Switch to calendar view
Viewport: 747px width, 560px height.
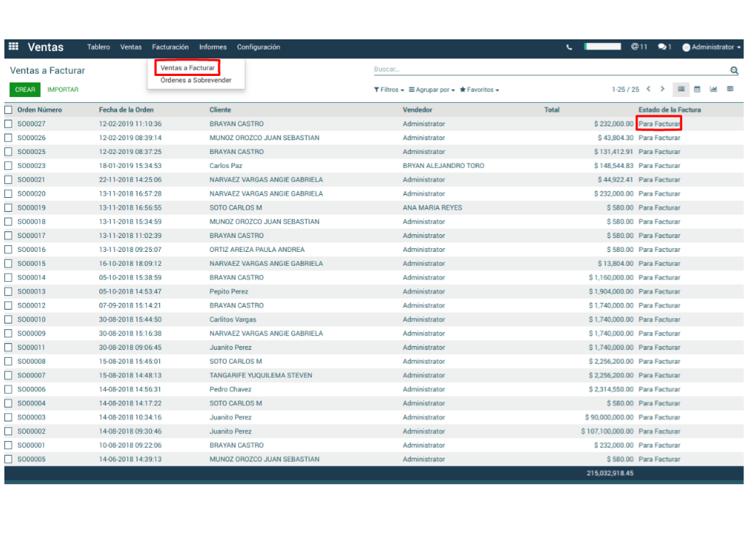697,89
